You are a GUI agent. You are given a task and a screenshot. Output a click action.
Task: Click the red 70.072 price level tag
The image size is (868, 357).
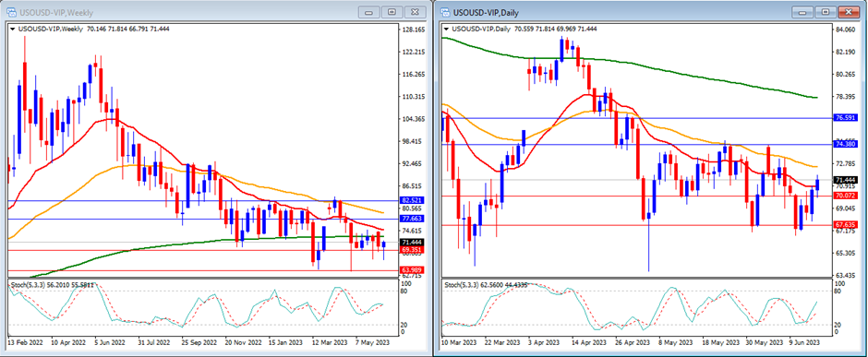pyautogui.click(x=845, y=196)
